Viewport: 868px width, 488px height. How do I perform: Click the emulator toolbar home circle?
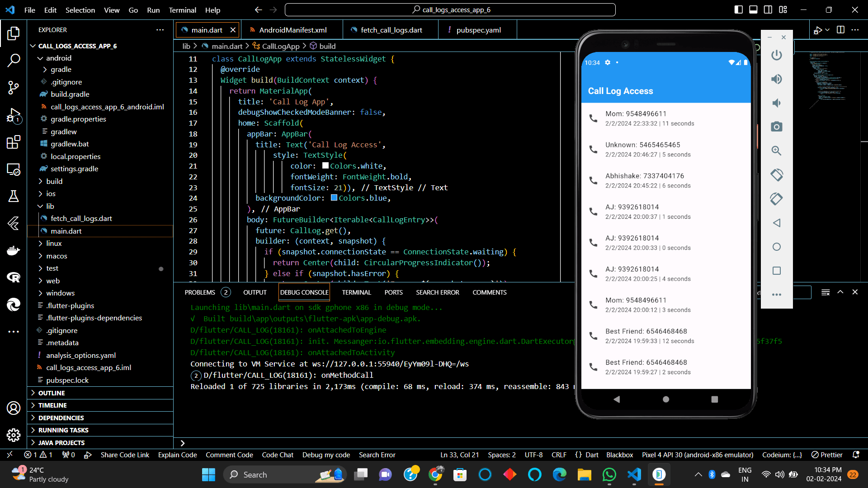click(x=777, y=247)
